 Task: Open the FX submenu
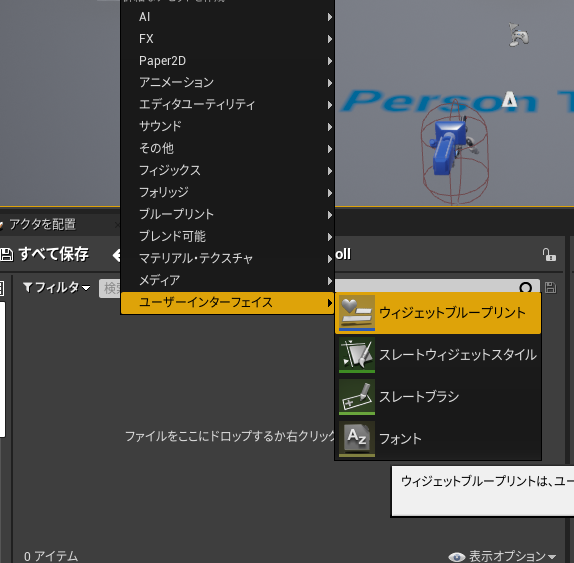[227, 39]
